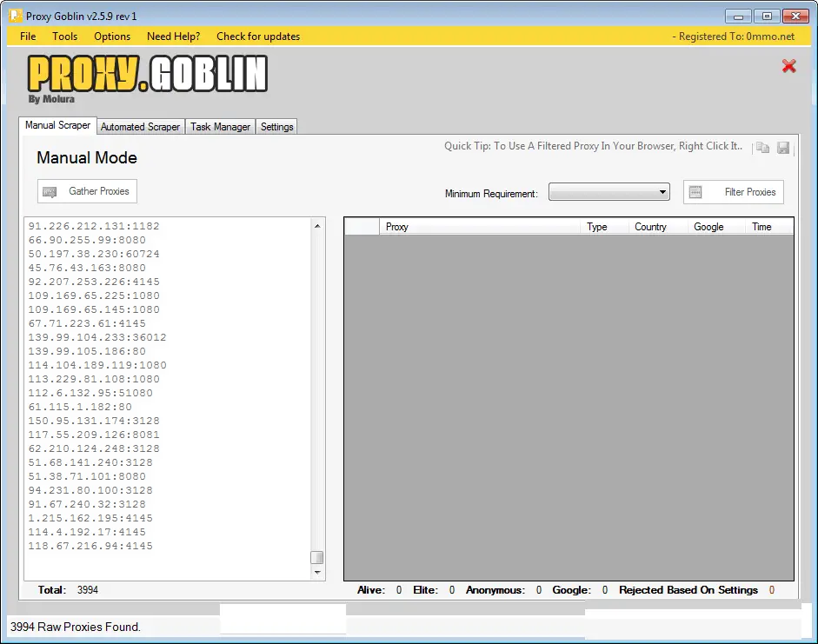Select the Manual Scraper tab
Screen dimensions: 818x644
(x=57, y=125)
